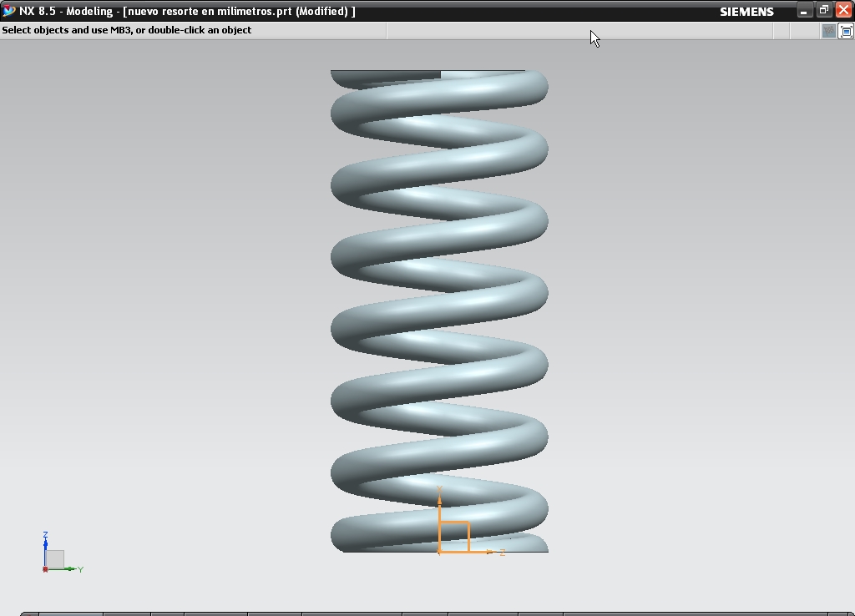Select the orange WCS horizontal Z axis arrow
This screenshot has height=616, width=855.
(484, 552)
